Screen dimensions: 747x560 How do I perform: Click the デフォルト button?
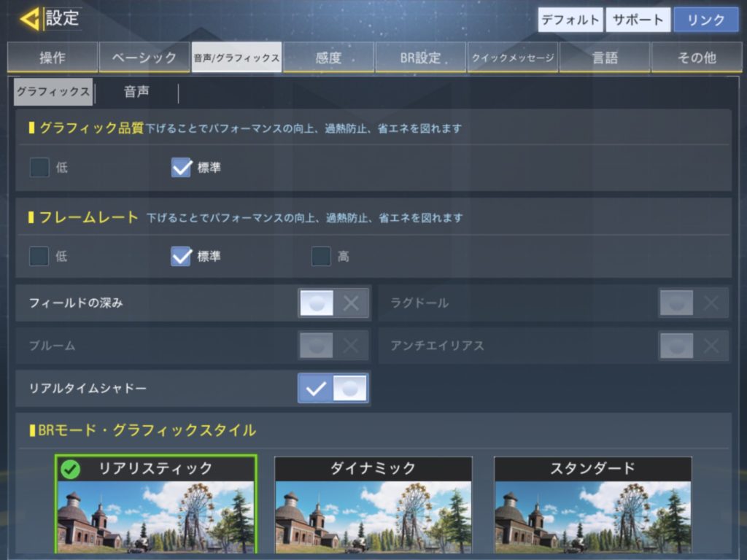pyautogui.click(x=570, y=20)
